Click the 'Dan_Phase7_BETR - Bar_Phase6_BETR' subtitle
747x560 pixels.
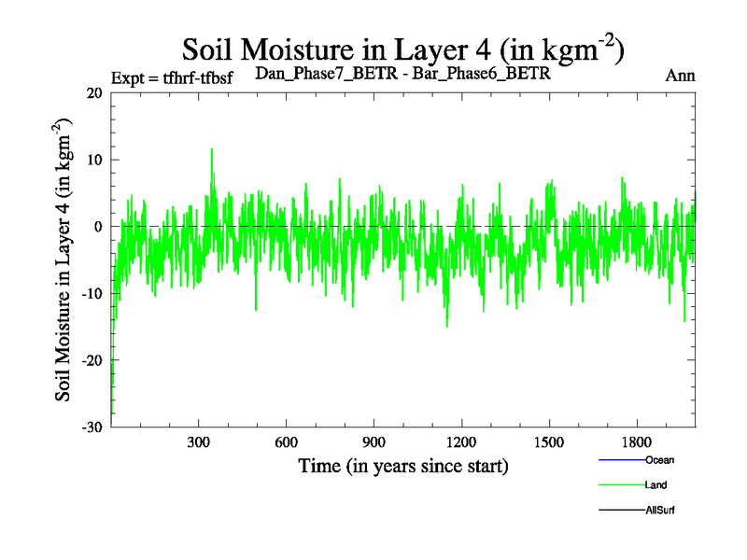point(402,74)
